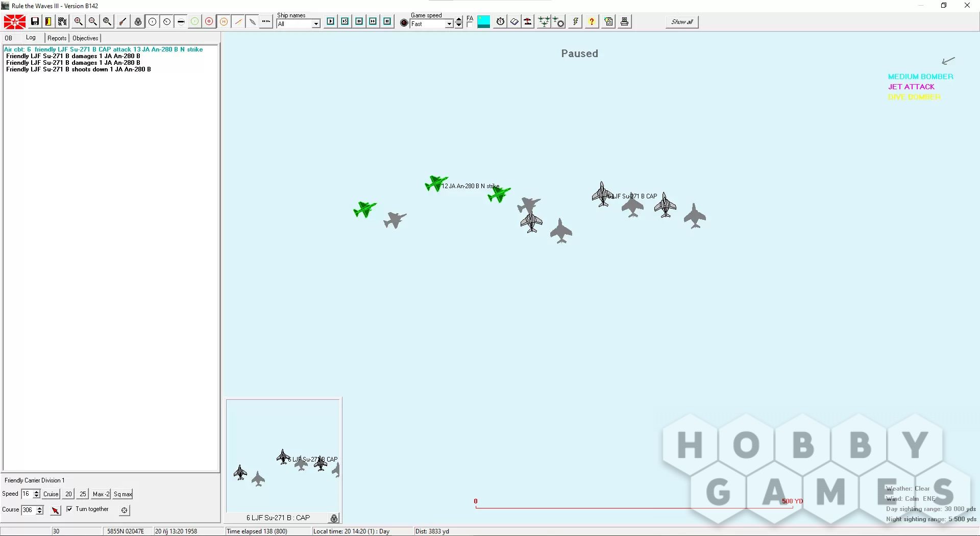Switch to the OB tab

tap(9, 38)
